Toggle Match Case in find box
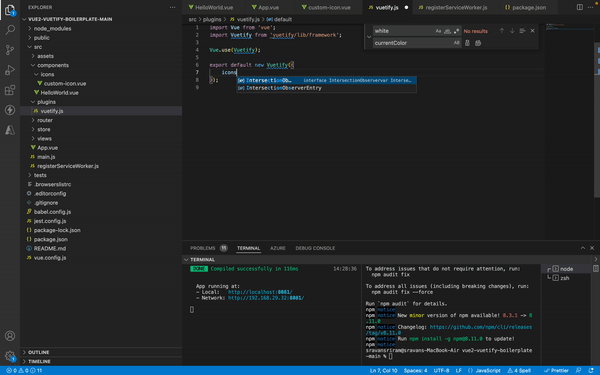This screenshot has width=600, height=375. point(438,31)
